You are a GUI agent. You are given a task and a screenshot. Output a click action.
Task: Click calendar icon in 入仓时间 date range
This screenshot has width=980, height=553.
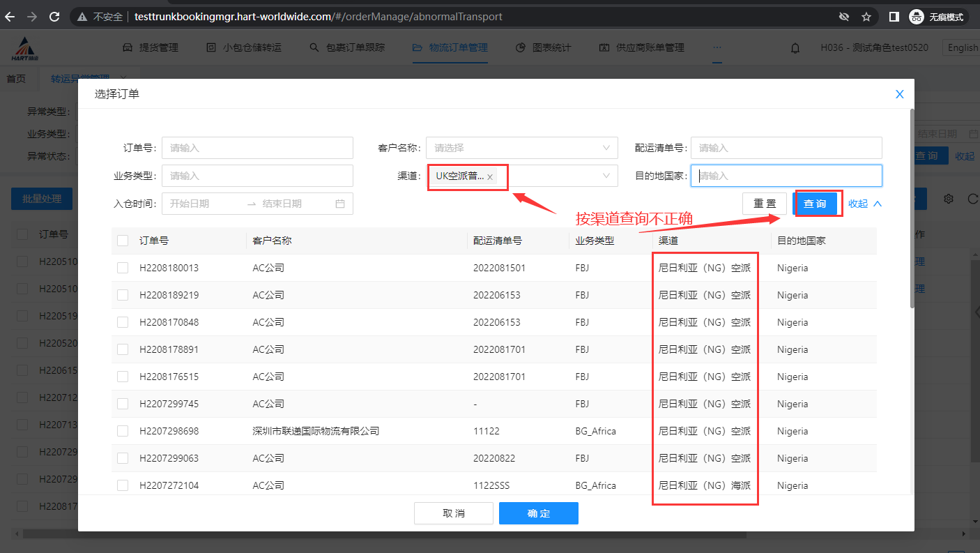click(340, 204)
